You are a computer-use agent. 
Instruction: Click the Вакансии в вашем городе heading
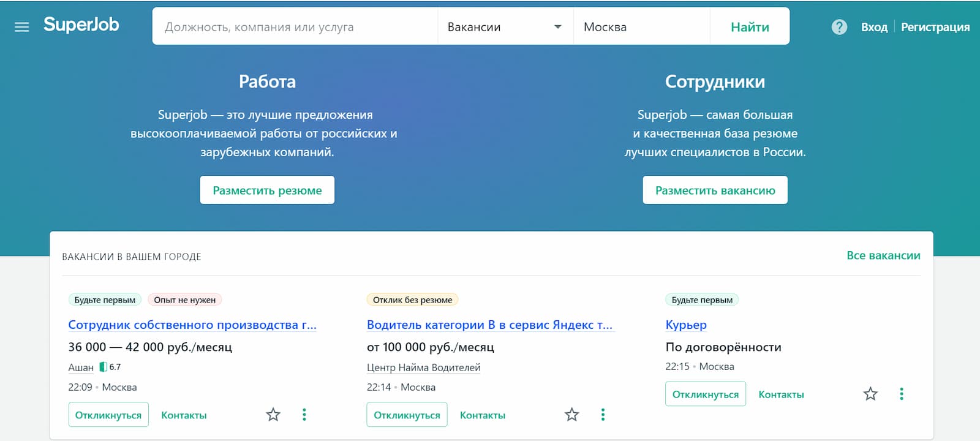tap(132, 257)
